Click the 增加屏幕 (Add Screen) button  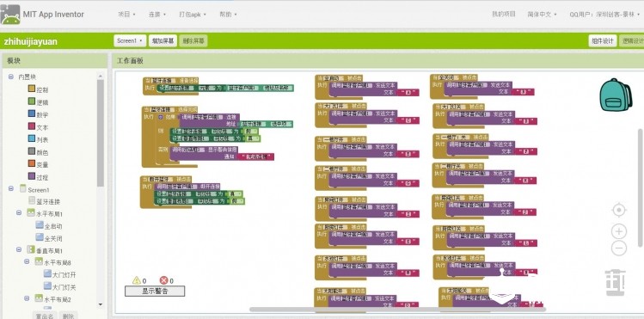tap(163, 40)
